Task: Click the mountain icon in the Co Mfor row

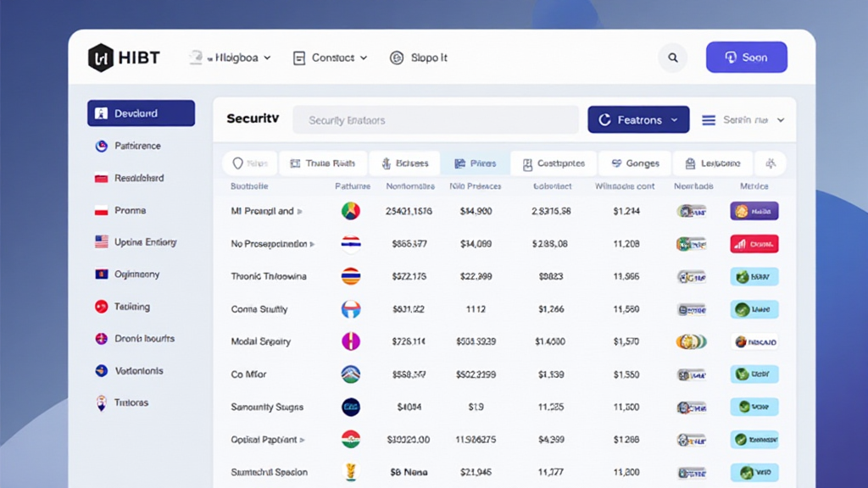Action: (350, 374)
